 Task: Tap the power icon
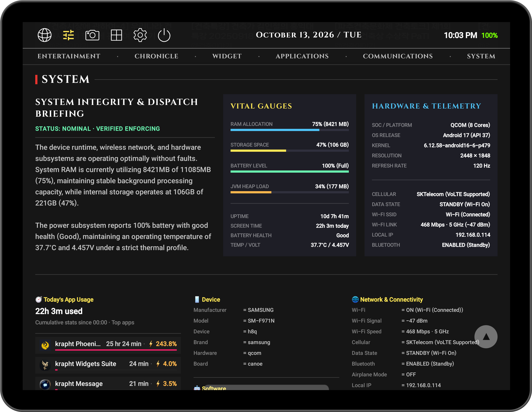coord(164,35)
